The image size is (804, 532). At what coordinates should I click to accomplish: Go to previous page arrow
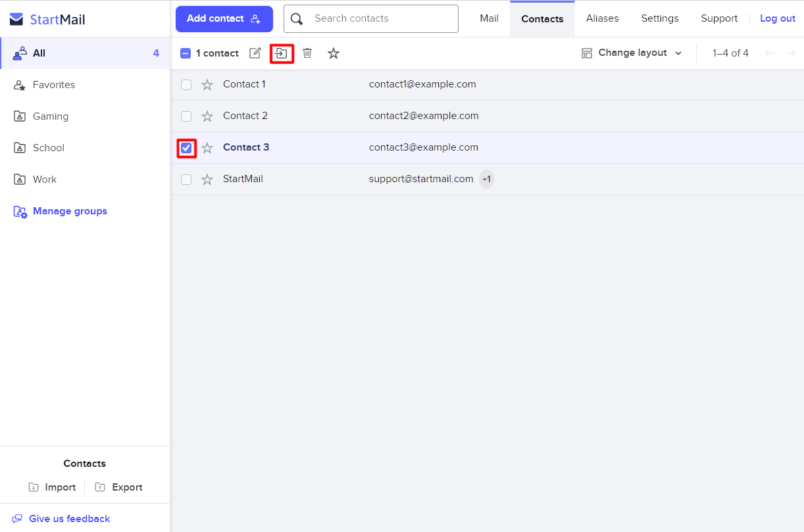770,53
